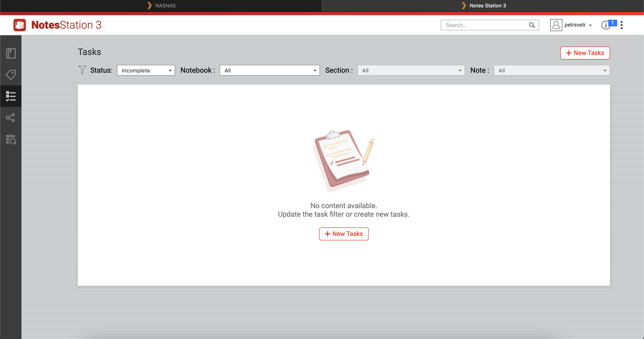Open the Notebook filter dropdown
Viewport: 644px width, 339px height.
269,70
